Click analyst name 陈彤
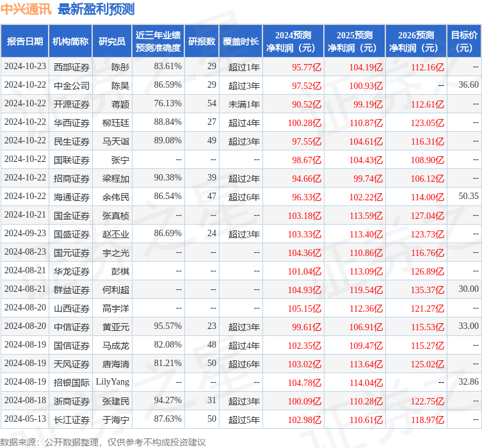Image resolution: width=482 pixels, height=448 pixels. pos(120,67)
